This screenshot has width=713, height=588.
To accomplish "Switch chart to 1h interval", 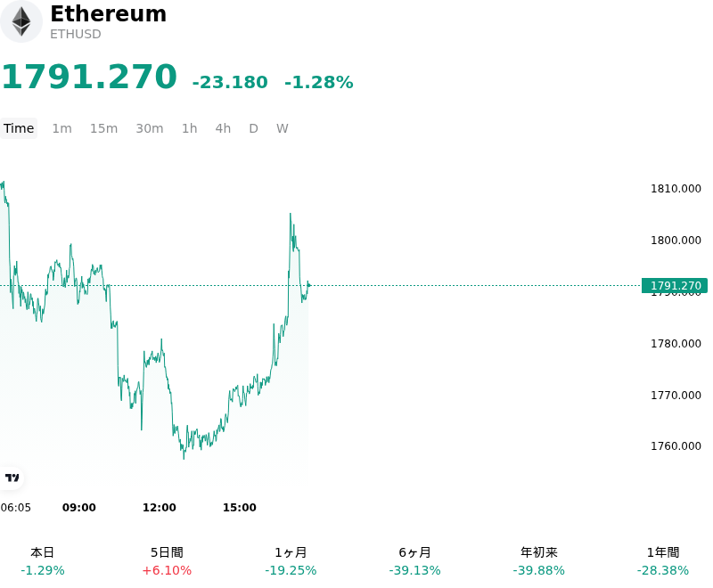I will point(189,128).
